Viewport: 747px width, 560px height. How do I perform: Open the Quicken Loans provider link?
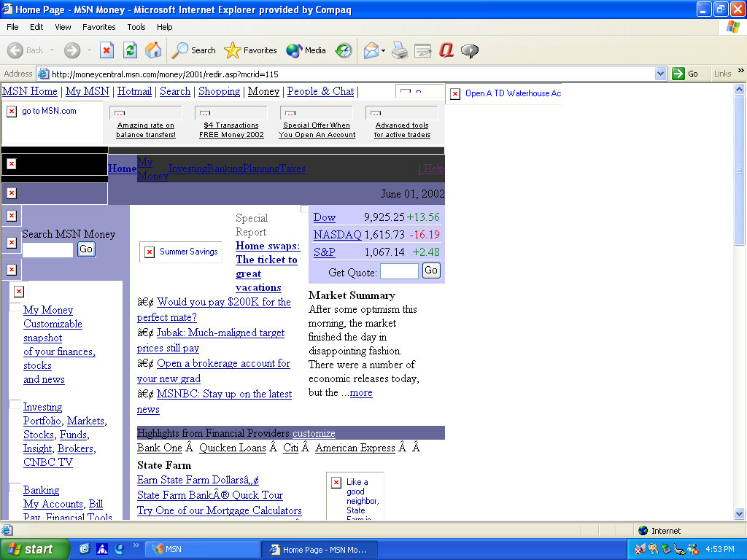click(x=232, y=448)
